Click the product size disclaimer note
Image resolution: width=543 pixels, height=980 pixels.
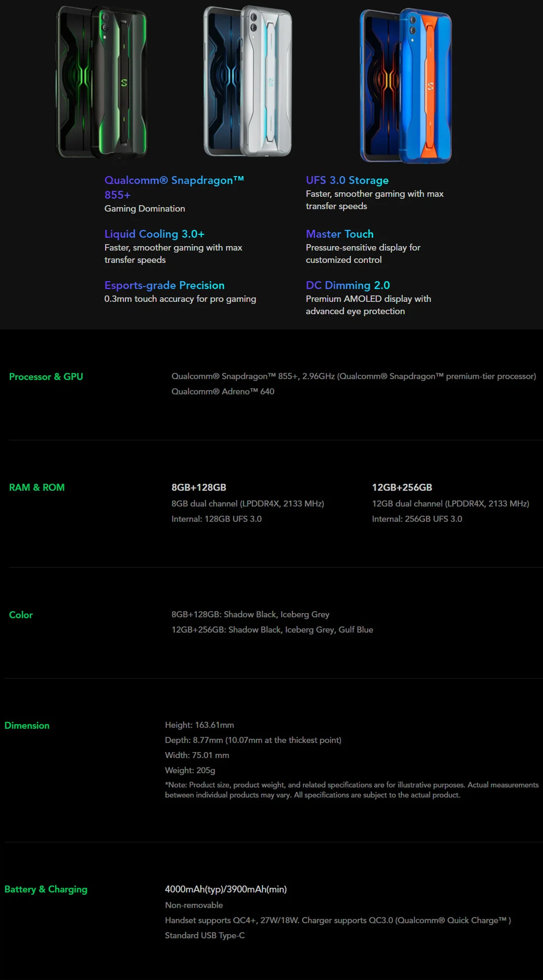[x=352, y=790]
